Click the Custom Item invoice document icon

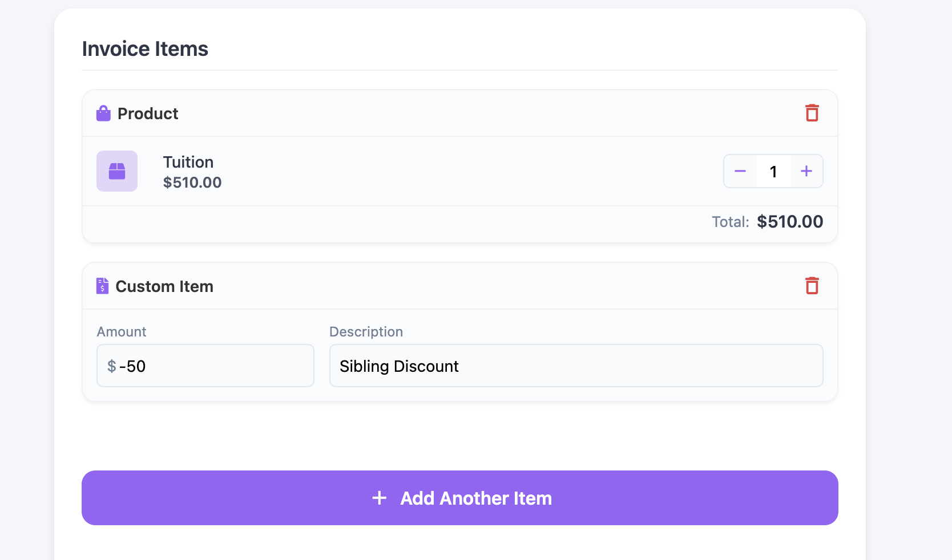coord(102,286)
